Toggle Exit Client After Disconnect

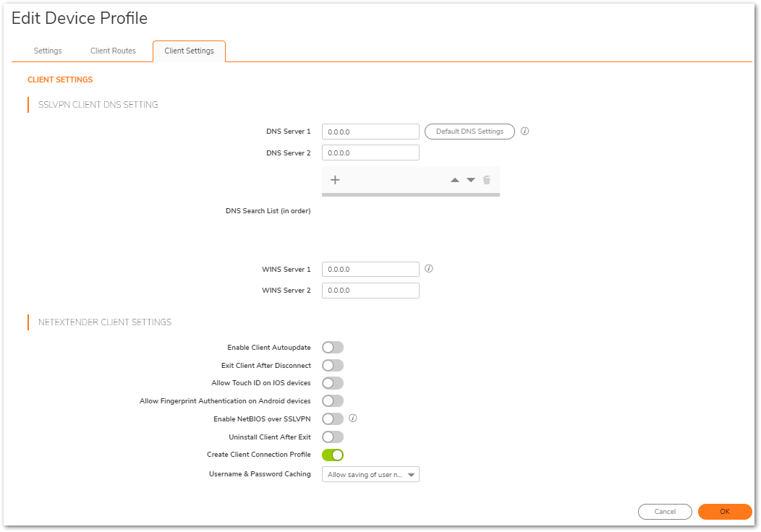(x=333, y=366)
